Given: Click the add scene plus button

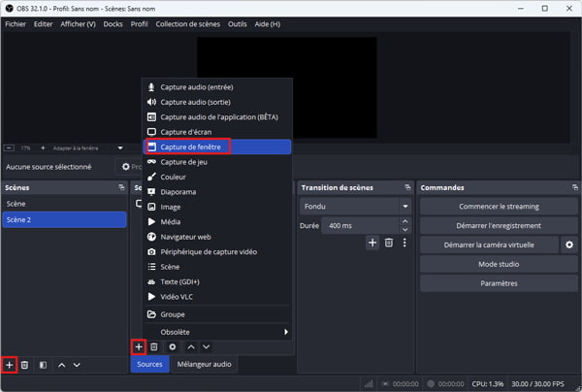Looking at the screenshot, I should tap(10, 365).
